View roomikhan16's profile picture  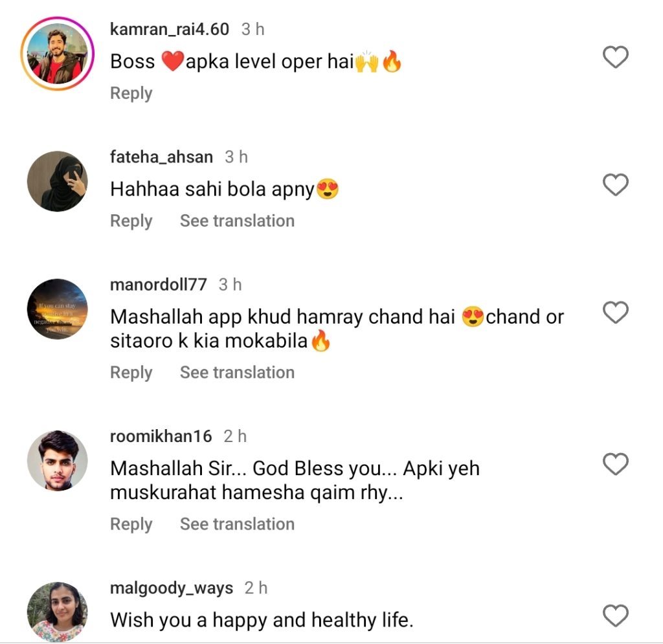(58, 460)
